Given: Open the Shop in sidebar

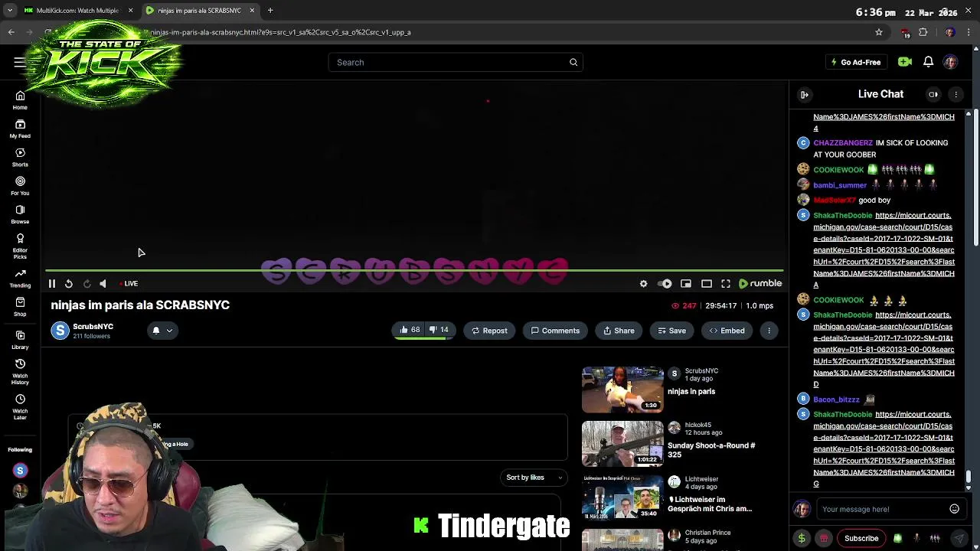Looking at the screenshot, I should [x=20, y=307].
